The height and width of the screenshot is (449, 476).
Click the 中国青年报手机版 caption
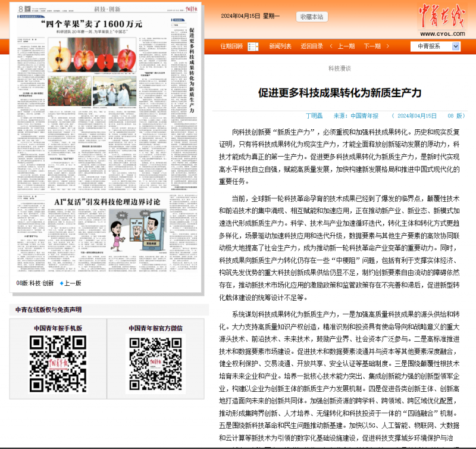tap(58, 328)
